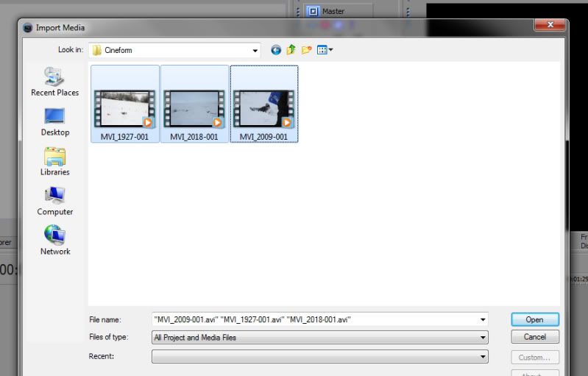The image size is (588, 376).
Task: Open the Files of type dropdown
Action: tap(483, 337)
